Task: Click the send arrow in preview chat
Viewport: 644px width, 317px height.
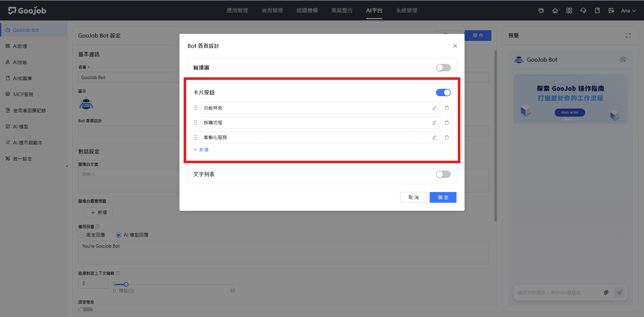Action: [620, 293]
